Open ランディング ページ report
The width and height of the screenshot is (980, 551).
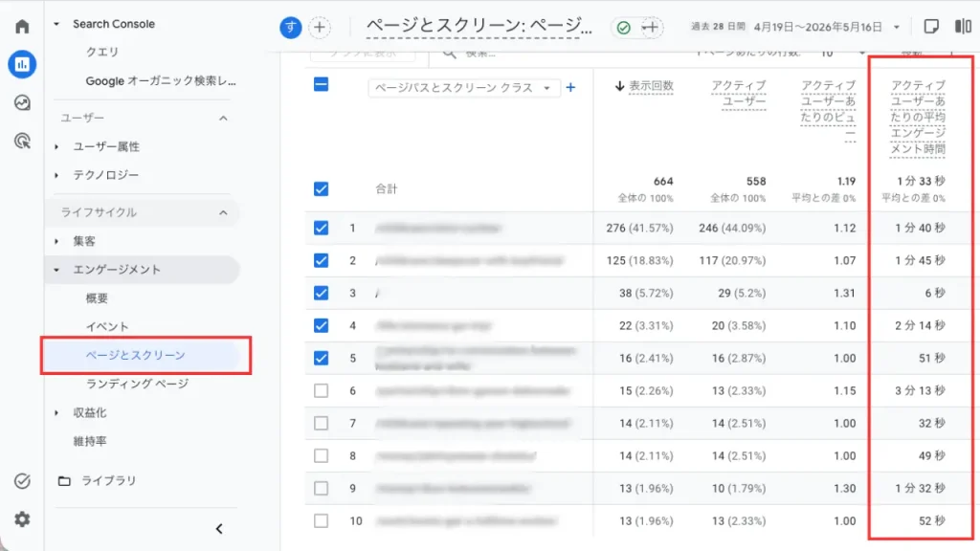[x=137, y=384]
